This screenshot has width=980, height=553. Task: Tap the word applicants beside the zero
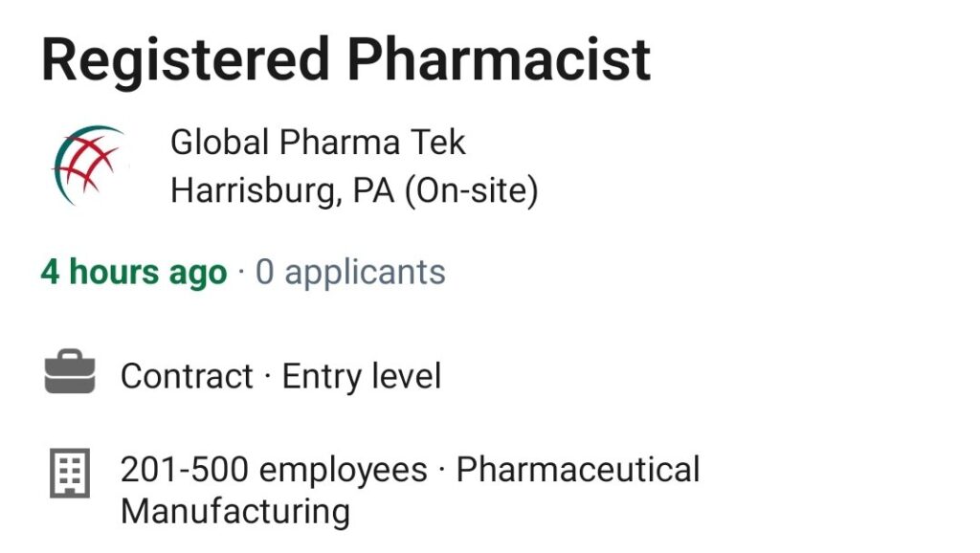[365, 274]
